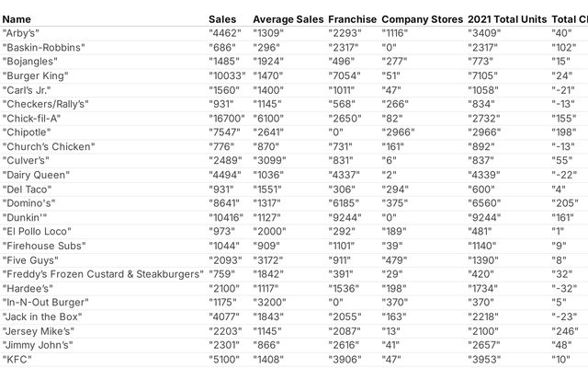The height and width of the screenshot is (368, 588).
Task: Select Jersey Mike's total change "246"
Action: tap(565, 331)
